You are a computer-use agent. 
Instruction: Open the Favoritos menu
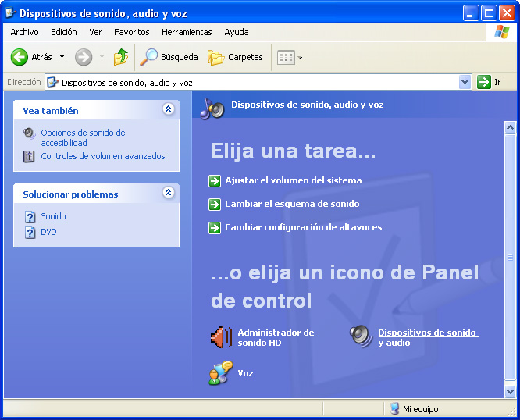tap(132, 32)
